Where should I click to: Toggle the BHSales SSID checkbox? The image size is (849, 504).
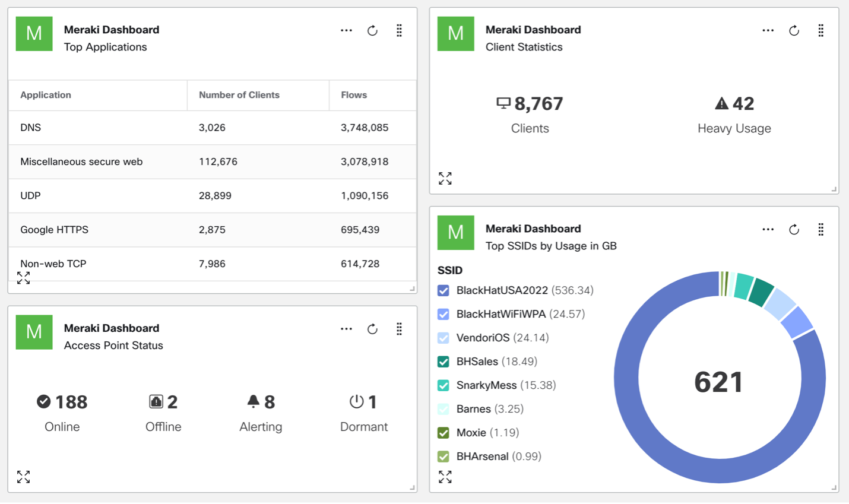click(x=443, y=362)
